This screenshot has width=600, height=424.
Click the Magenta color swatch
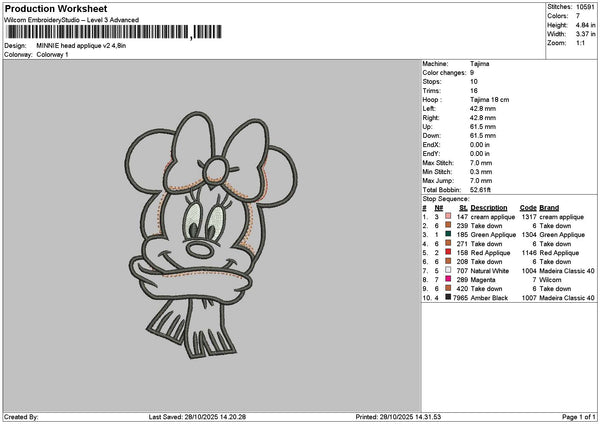click(448, 279)
